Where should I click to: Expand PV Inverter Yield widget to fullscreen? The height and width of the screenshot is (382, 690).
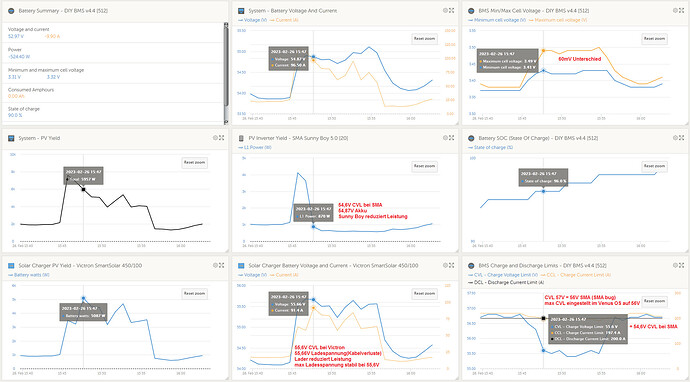[451, 138]
